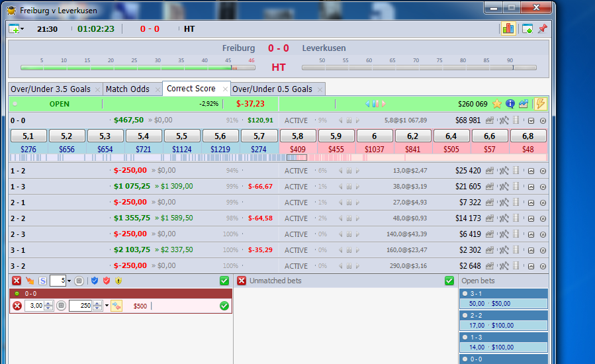Viewport: 595px width, 364px height.
Task: Click the tools icon in the 1 - 2 row
Action: 504,171
